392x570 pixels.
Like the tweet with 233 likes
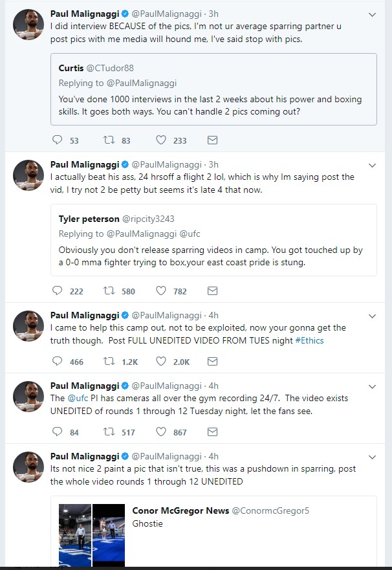(161, 140)
